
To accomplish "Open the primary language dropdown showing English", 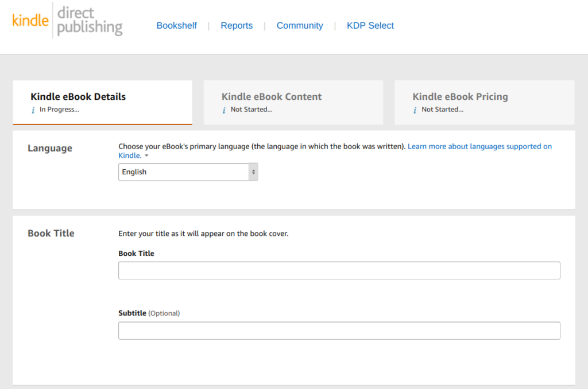I will [184, 172].
